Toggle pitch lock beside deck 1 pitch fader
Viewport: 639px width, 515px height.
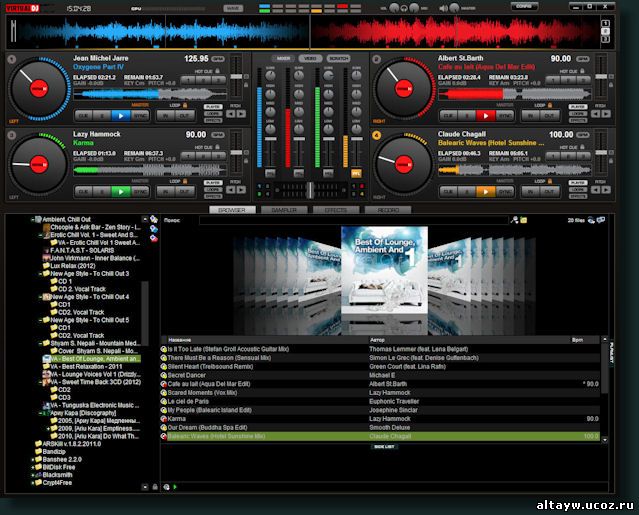point(246,85)
